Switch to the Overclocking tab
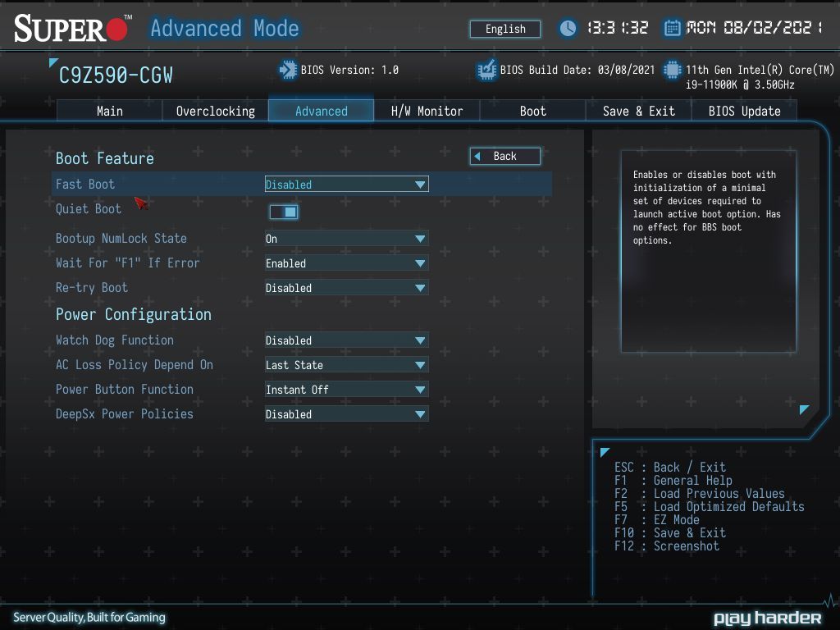The height and width of the screenshot is (630, 840). 216,111
